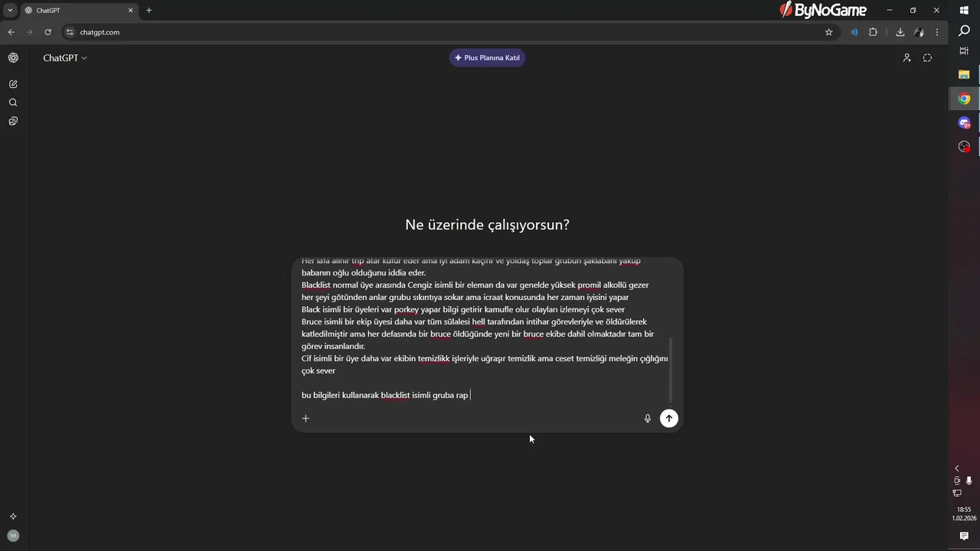This screenshot has width=980, height=551.
Task: Open the library images icon in sidebar
Action: click(x=13, y=121)
